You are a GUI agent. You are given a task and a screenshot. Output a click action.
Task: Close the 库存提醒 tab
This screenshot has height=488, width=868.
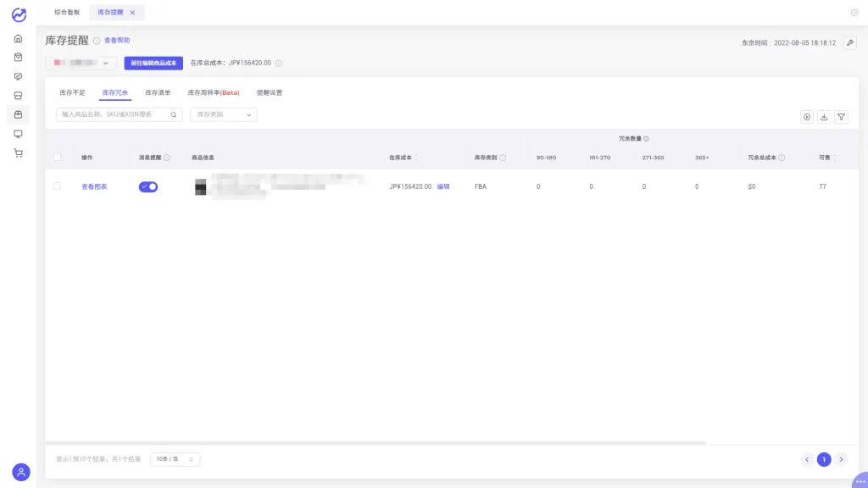pyautogui.click(x=132, y=13)
